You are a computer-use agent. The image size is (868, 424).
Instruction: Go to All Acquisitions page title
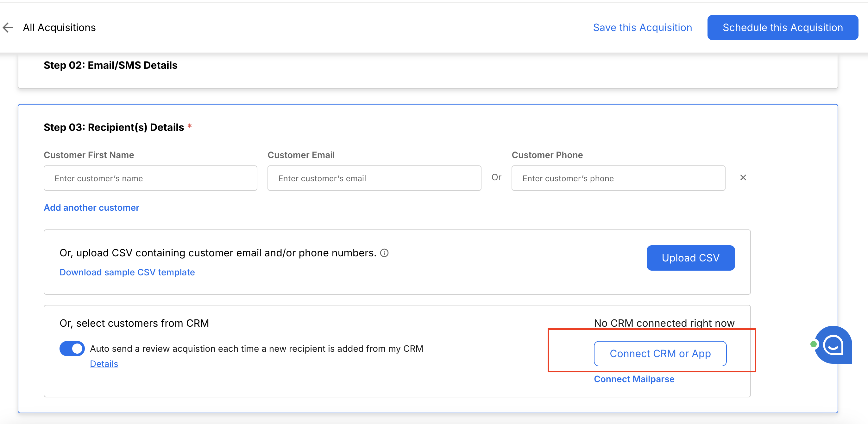(59, 27)
